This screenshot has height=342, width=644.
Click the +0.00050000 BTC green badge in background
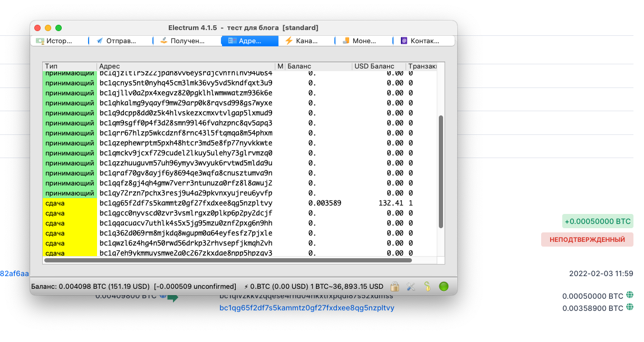coord(598,221)
